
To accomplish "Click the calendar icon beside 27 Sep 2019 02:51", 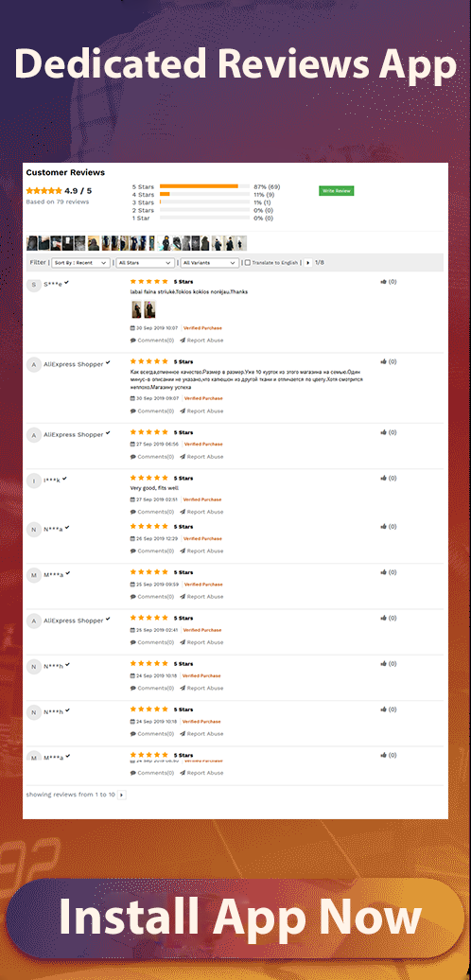I will 132,500.
